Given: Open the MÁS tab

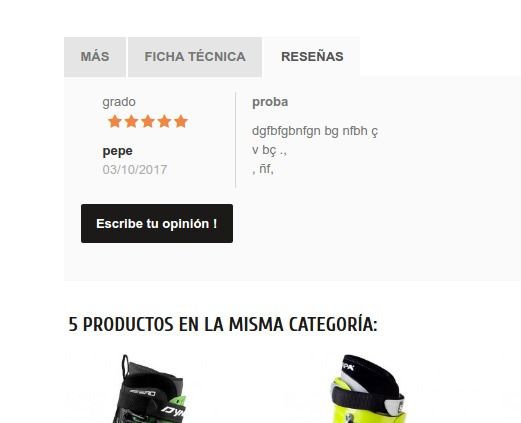Looking at the screenshot, I should (x=95, y=57).
